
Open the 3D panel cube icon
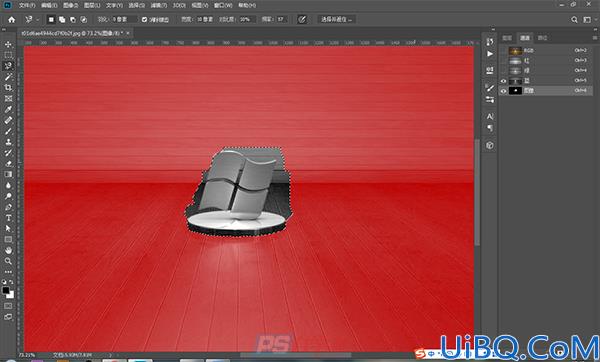pyautogui.click(x=490, y=145)
